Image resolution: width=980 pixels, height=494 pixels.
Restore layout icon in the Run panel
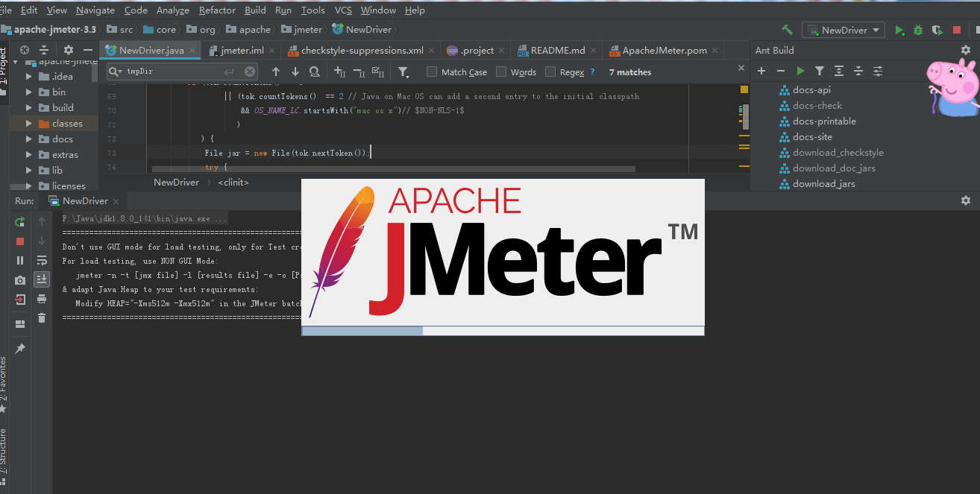20,323
